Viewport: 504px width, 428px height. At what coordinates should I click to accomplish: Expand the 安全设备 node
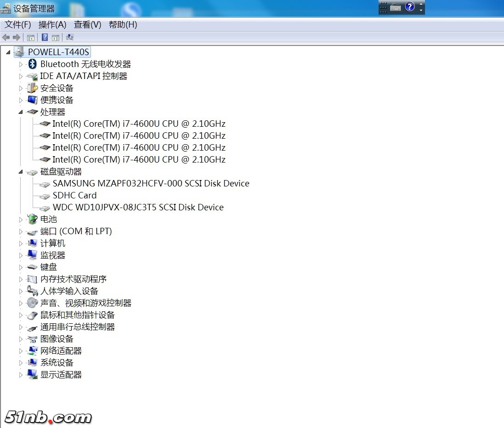point(21,88)
